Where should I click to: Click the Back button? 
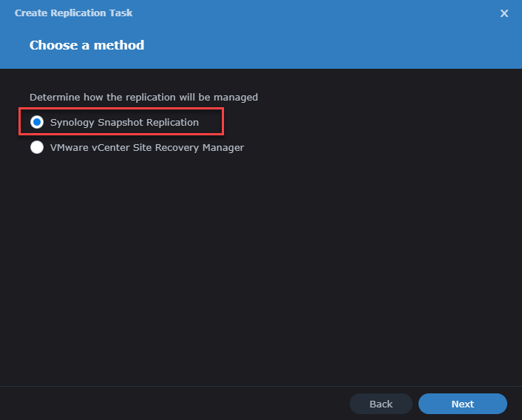pyautogui.click(x=381, y=404)
